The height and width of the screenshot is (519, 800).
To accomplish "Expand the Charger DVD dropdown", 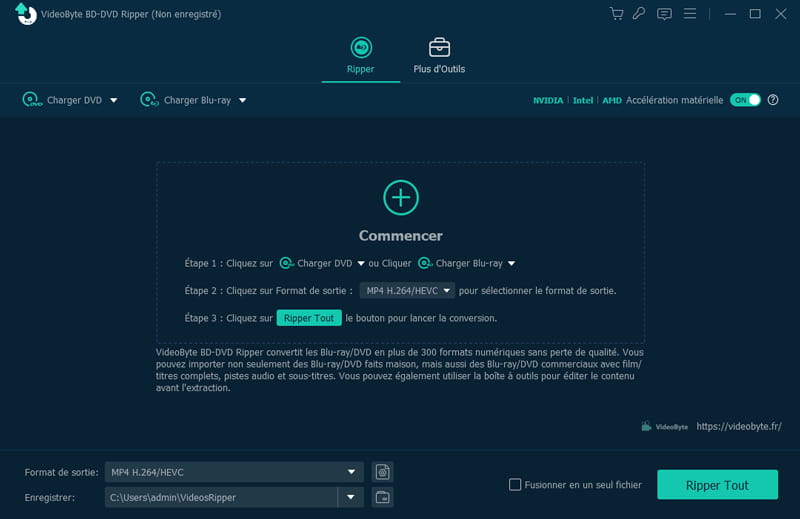I will [x=113, y=100].
